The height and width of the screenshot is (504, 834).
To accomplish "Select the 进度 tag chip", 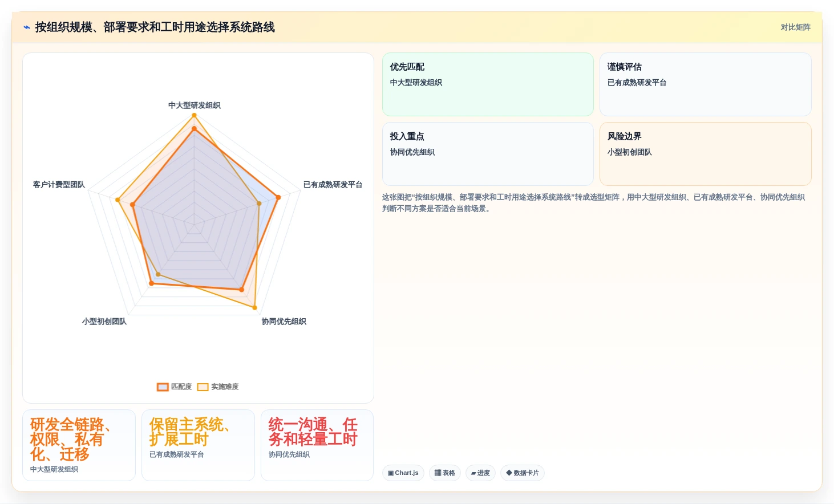I will point(480,473).
